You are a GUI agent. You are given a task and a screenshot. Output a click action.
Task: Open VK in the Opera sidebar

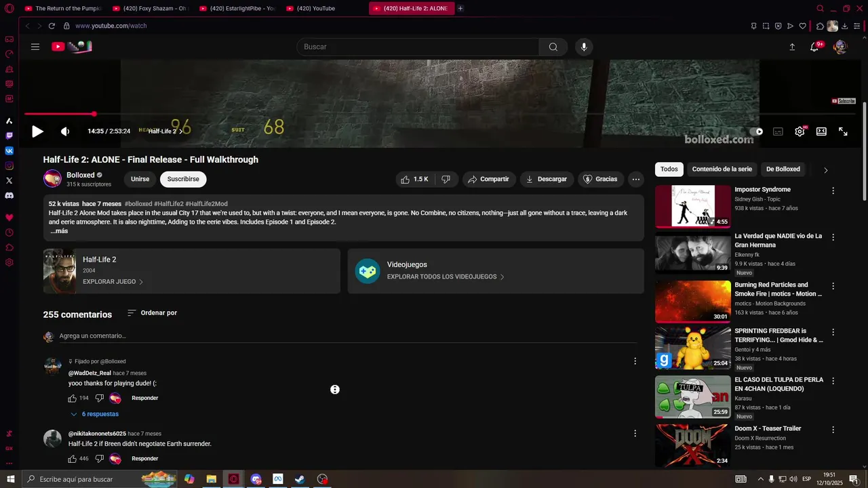tap(9, 151)
